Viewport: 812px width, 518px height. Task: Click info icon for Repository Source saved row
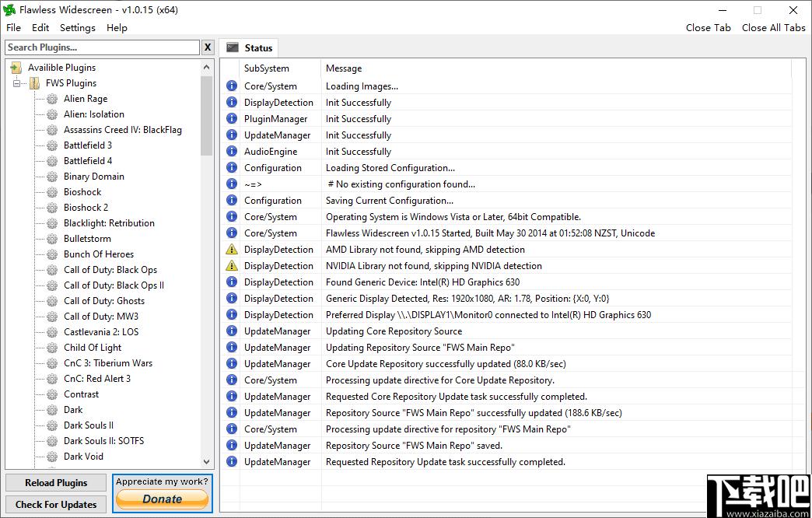point(232,445)
